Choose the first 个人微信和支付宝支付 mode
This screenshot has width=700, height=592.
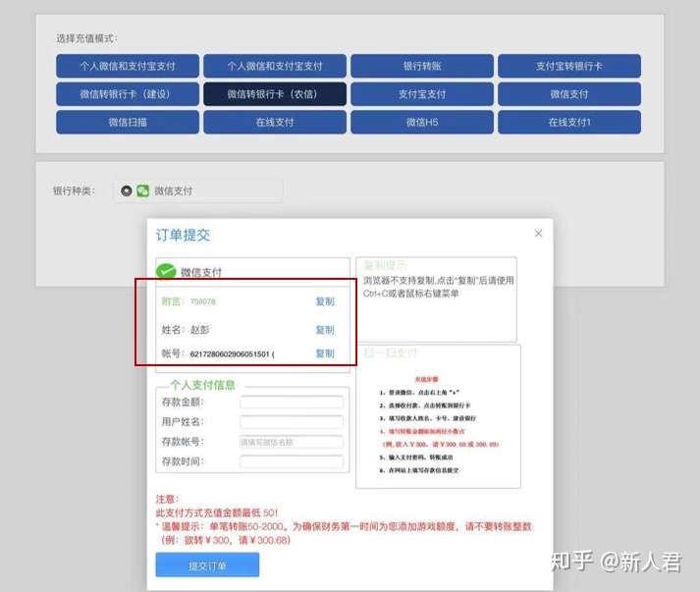tap(128, 66)
